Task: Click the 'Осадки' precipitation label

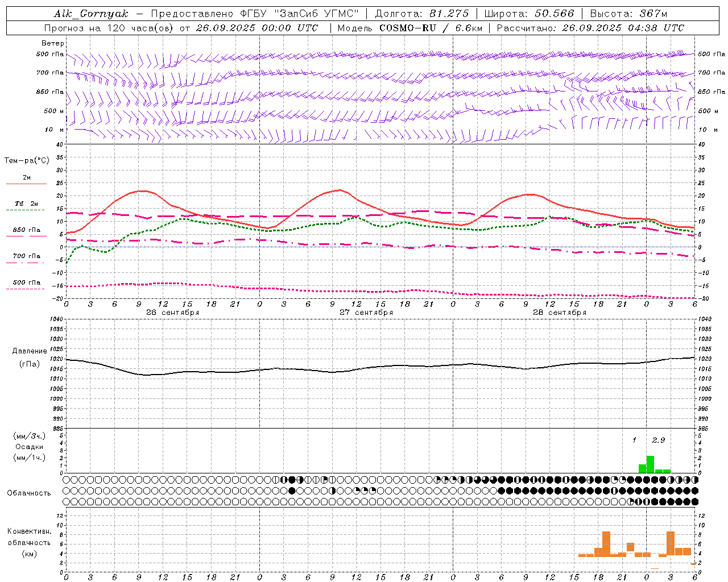Action: pyautogui.click(x=30, y=447)
